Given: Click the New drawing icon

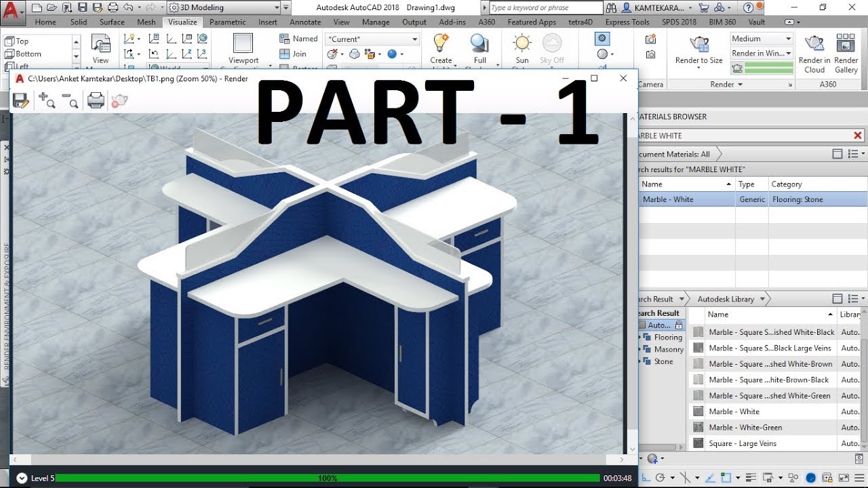Looking at the screenshot, I should point(36,8).
